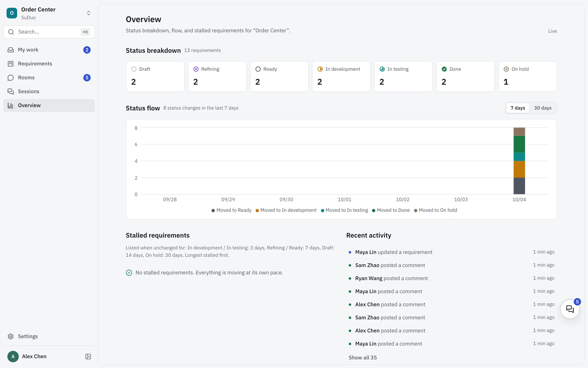Image resolution: width=588 pixels, height=368 pixels.
Task: Click Show all 35 activity link
Action: pos(363,358)
